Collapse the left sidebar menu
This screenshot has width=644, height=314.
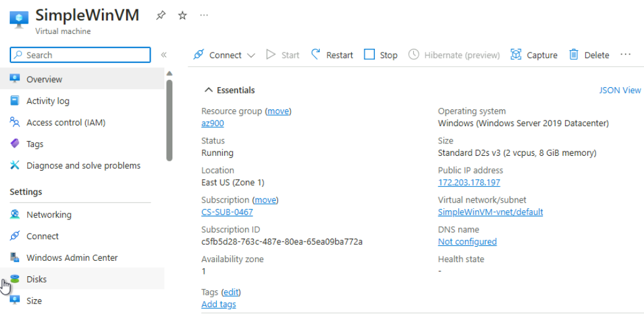(164, 55)
